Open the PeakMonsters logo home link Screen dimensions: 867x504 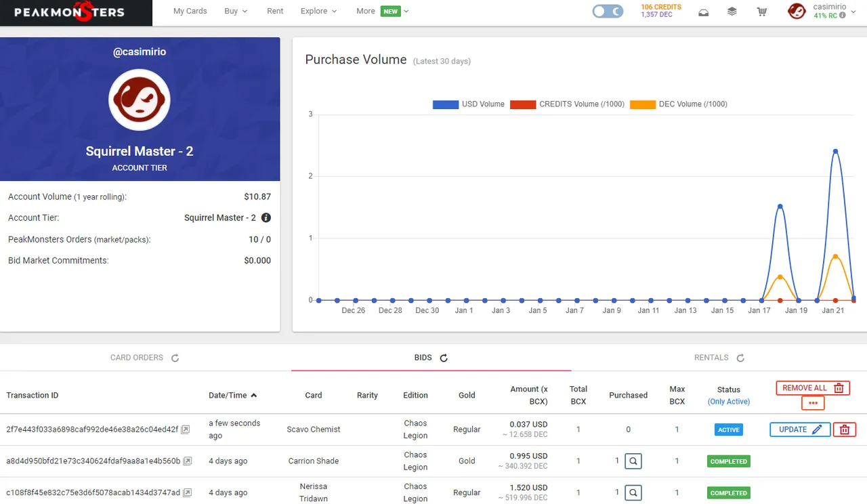coord(69,12)
